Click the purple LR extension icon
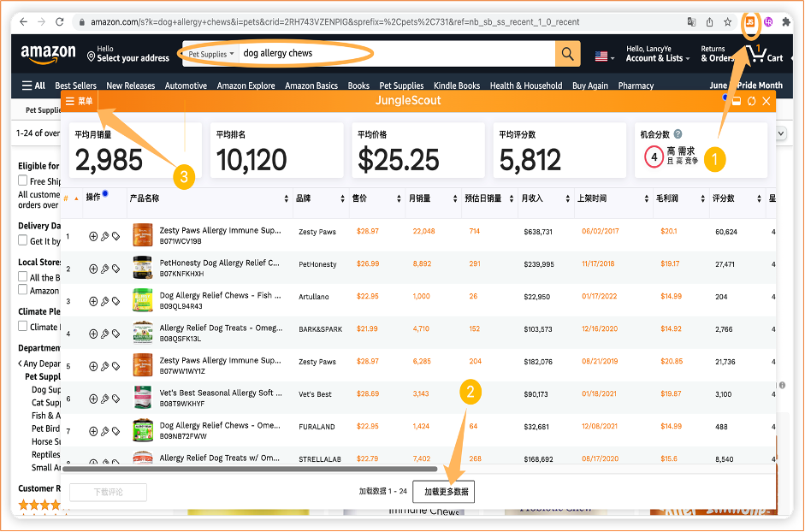The image size is (805, 532). [768, 21]
